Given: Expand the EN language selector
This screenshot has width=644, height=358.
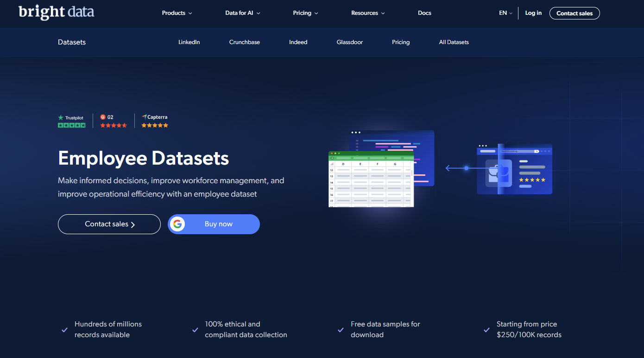Looking at the screenshot, I should (506, 13).
